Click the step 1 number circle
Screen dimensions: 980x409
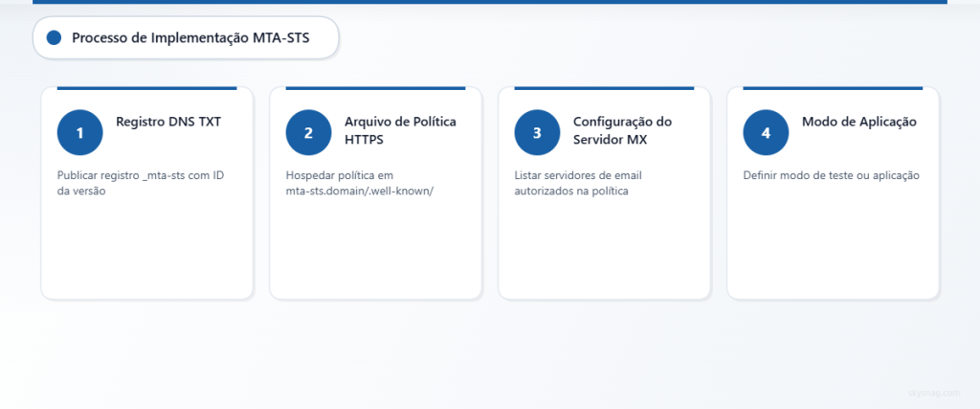point(80,132)
